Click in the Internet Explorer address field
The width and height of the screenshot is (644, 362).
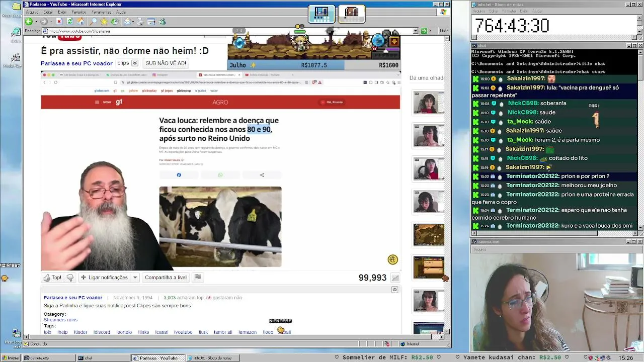coord(226,31)
